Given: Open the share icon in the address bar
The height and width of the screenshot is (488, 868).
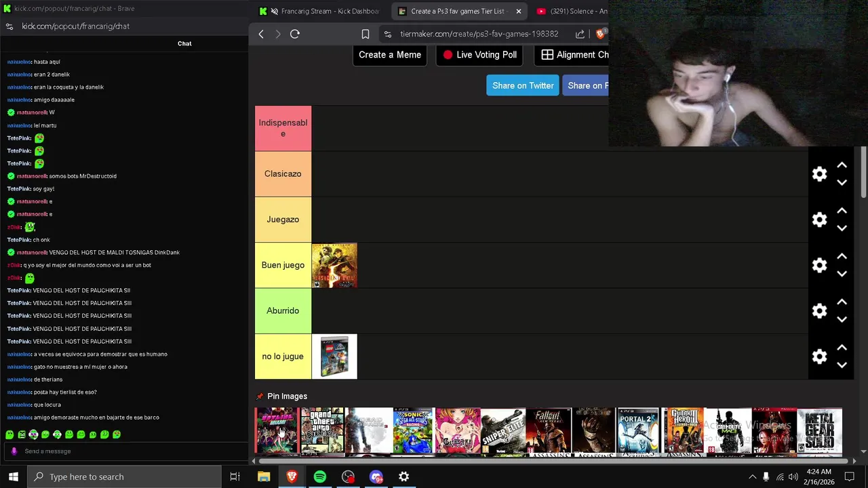Looking at the screenshot, I should point(580,34).
